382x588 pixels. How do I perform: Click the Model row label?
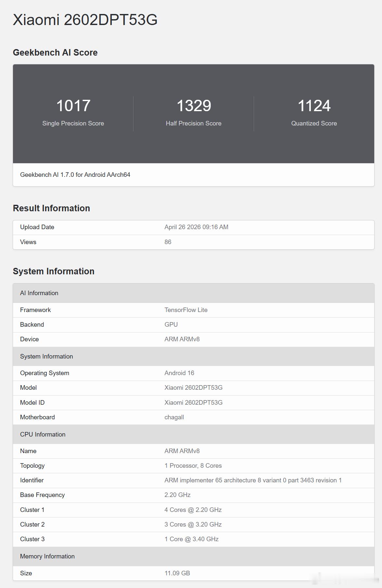click(28, 387)
